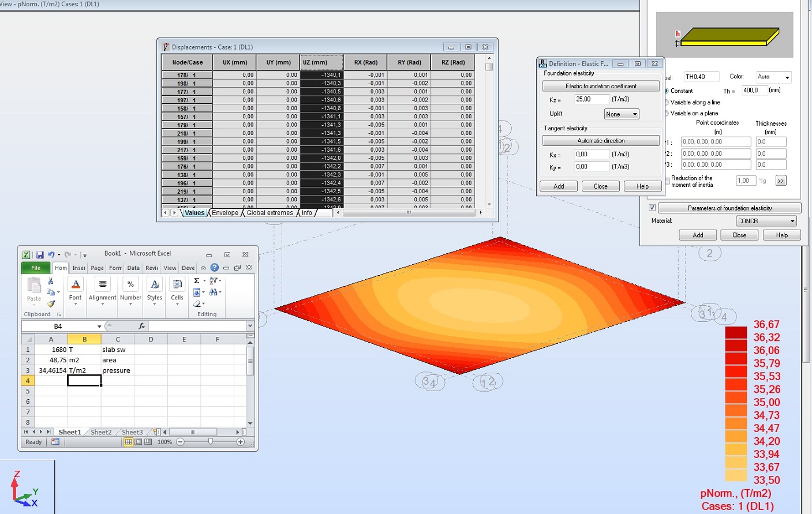Untick the foundation elasticity parameters checkbox

click(652, 208)
